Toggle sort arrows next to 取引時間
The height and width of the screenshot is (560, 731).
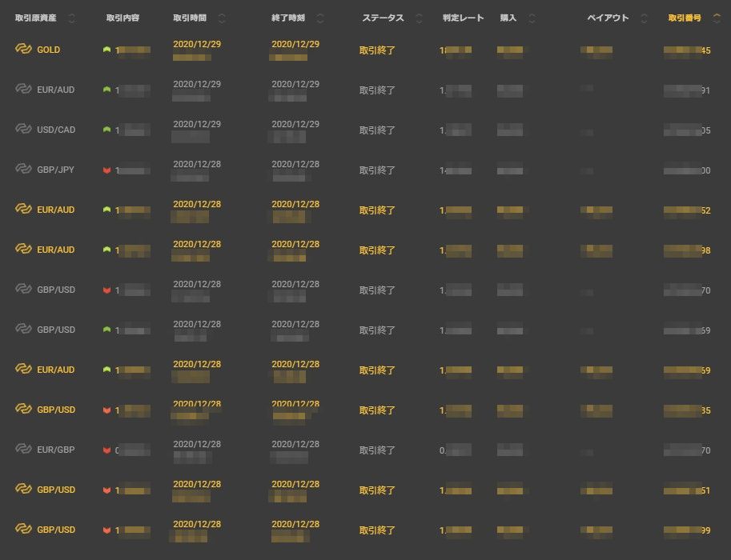coord(222,18)
